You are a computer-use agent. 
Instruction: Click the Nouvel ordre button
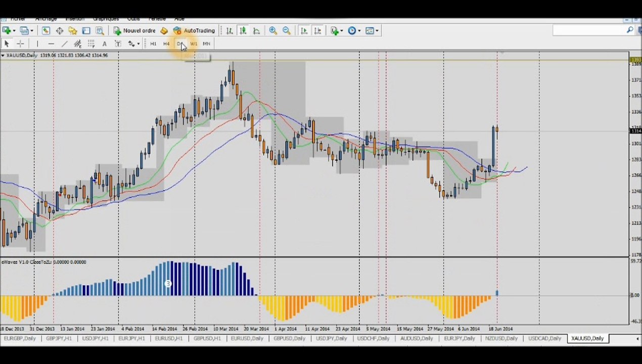coord(134,31)
